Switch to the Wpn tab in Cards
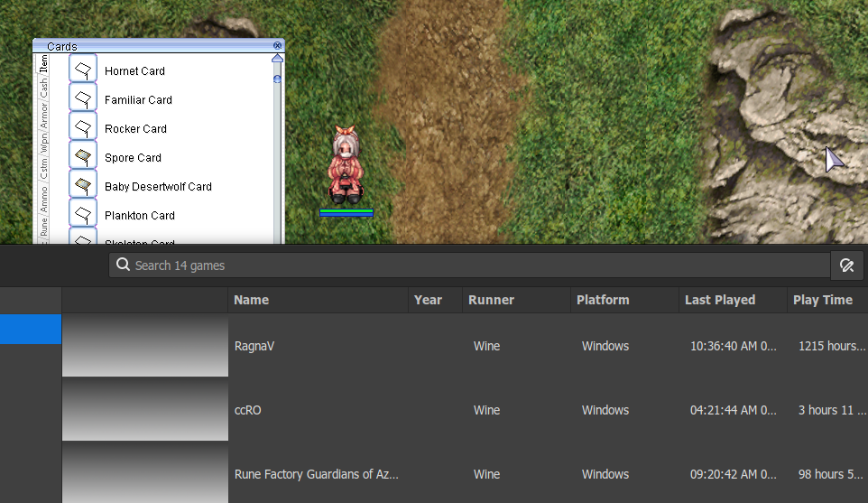868x503 pixels. 43,144
